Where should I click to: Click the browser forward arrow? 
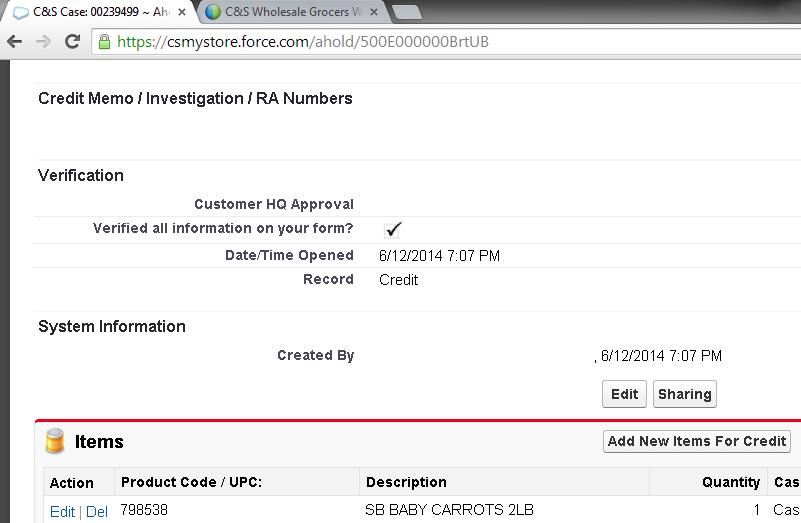(43, 42)
